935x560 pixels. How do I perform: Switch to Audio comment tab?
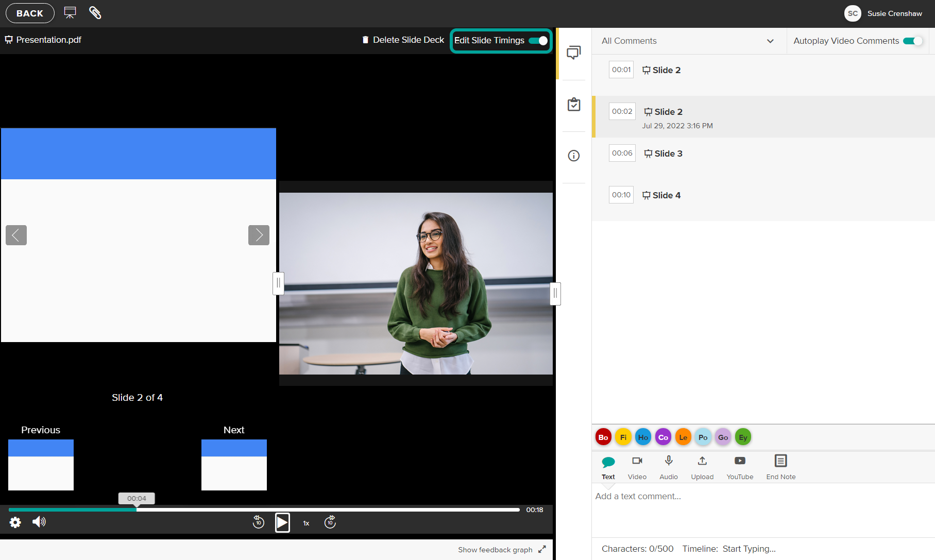pyautogui.click(x=669, y=468)
